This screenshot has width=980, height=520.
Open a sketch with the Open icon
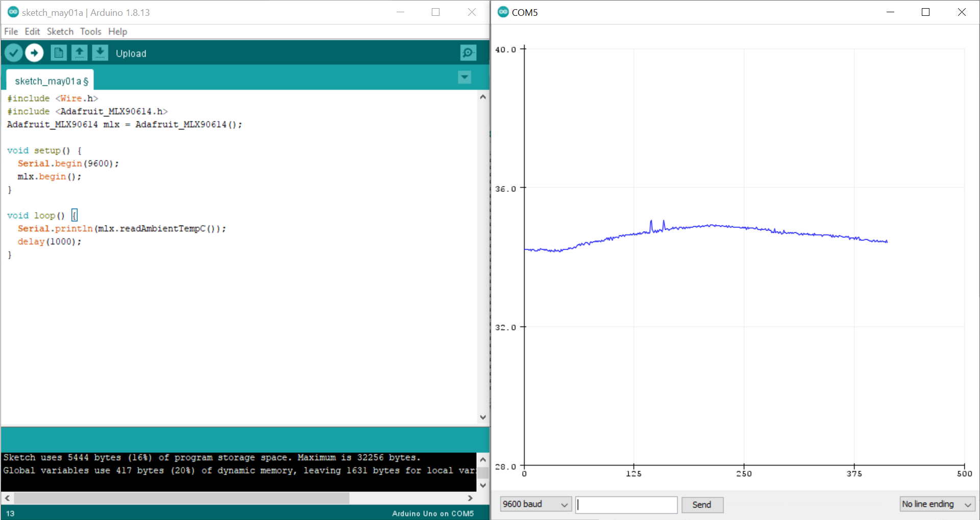point(79,53)
